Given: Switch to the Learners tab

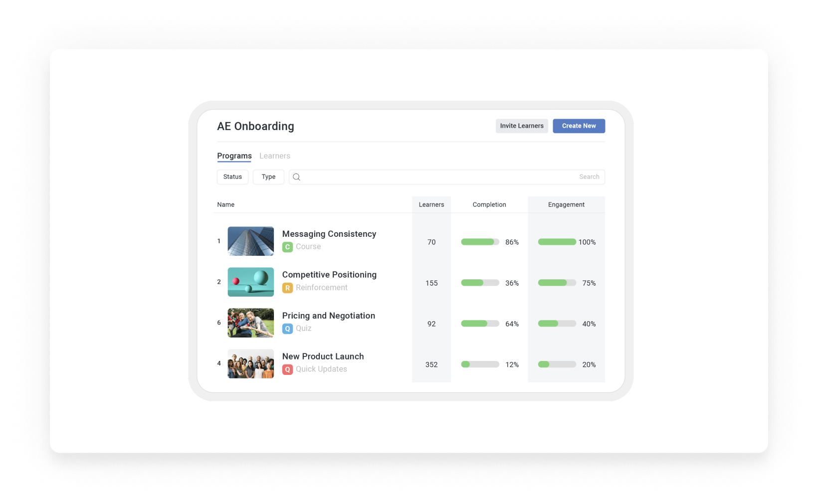Looking at the screenshot, I should click(275, 156).
